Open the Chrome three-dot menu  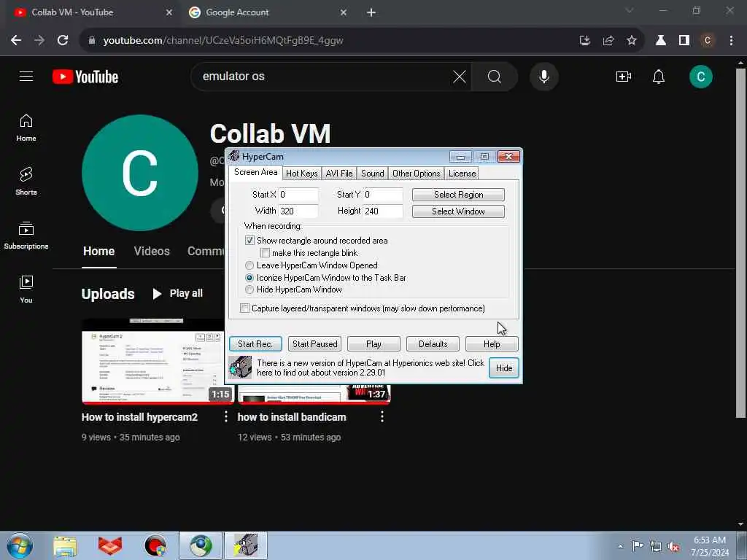(731, 41)
